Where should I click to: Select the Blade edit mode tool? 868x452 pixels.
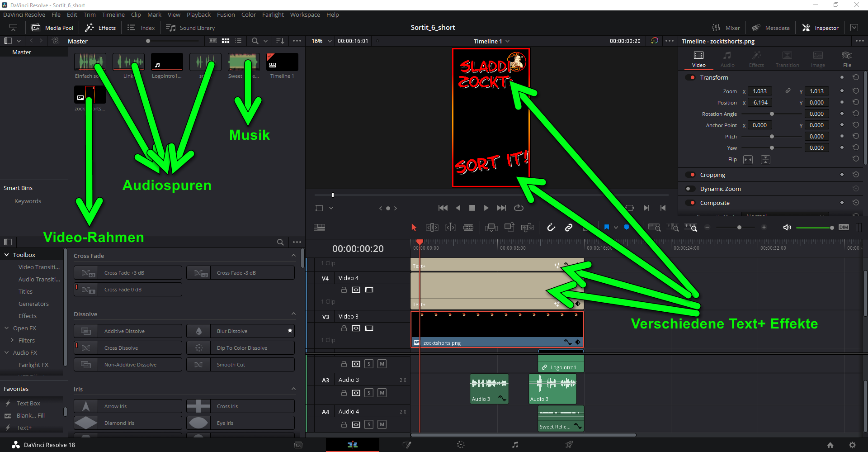[468, 228]
